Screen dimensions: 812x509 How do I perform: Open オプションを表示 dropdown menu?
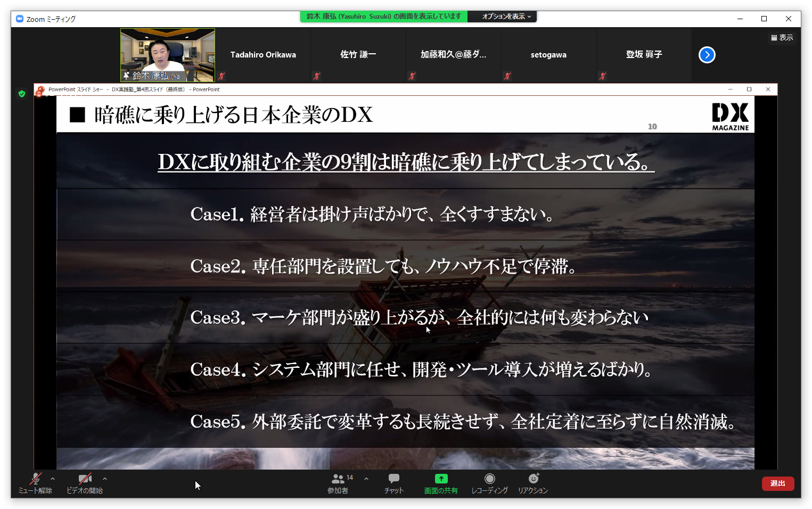point(506,17)
